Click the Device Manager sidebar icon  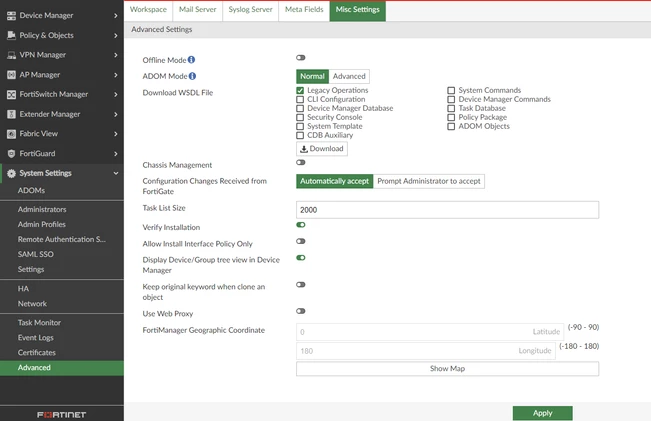(11, 16)
